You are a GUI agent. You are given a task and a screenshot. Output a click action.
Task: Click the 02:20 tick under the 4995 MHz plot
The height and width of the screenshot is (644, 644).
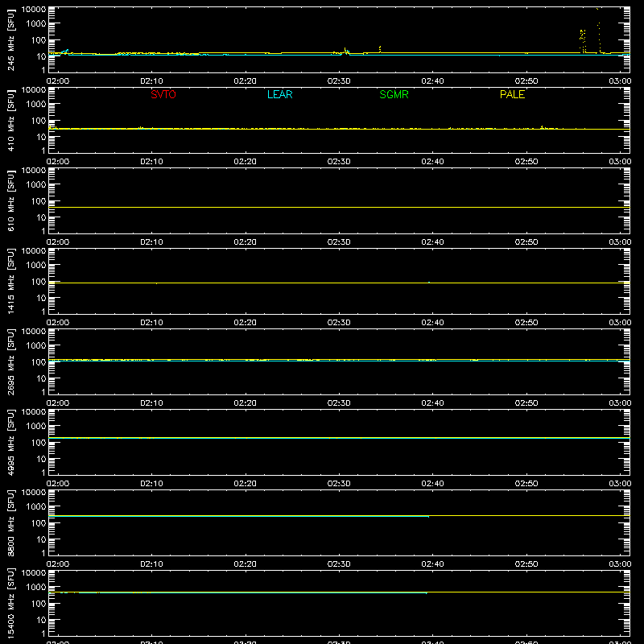246,484
